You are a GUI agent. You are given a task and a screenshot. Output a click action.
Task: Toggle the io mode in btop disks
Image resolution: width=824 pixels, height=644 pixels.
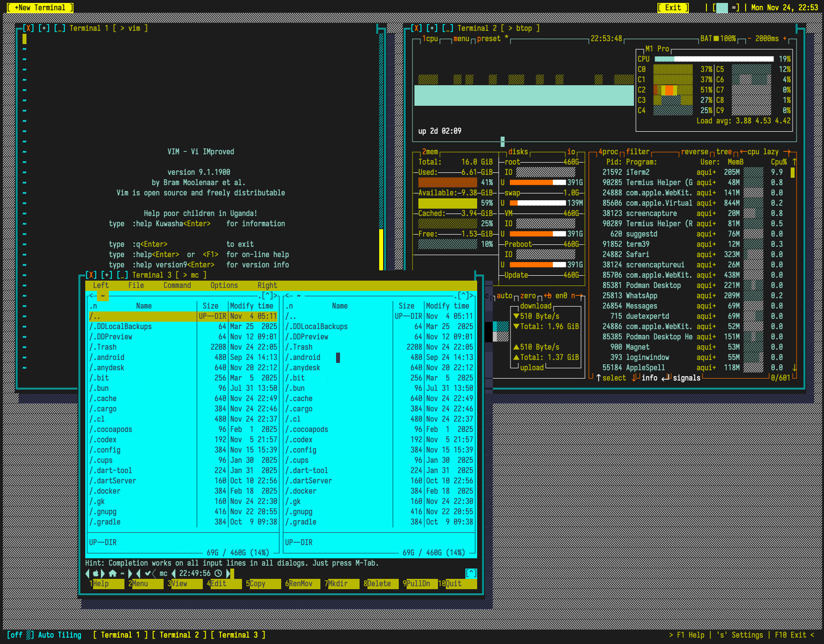click(571, 152)
